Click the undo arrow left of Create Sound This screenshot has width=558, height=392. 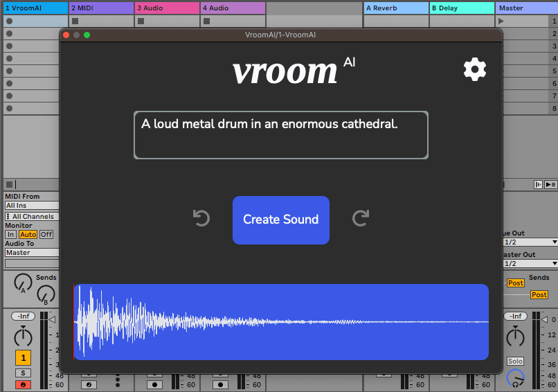pos(201,218)
